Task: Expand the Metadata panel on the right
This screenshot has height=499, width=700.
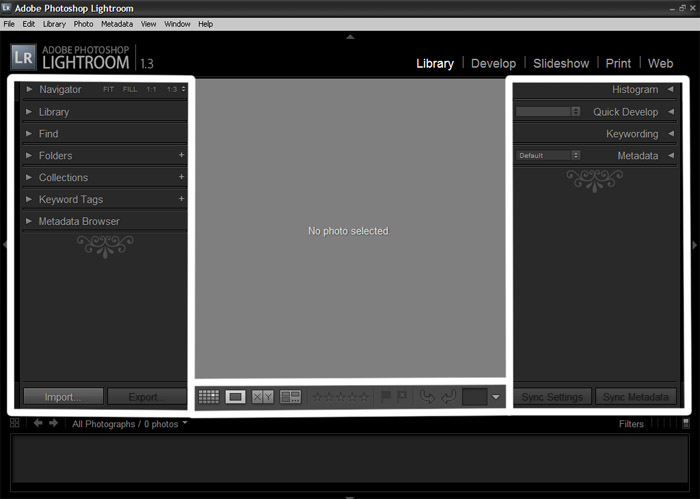Action: [x=671, y=155]
